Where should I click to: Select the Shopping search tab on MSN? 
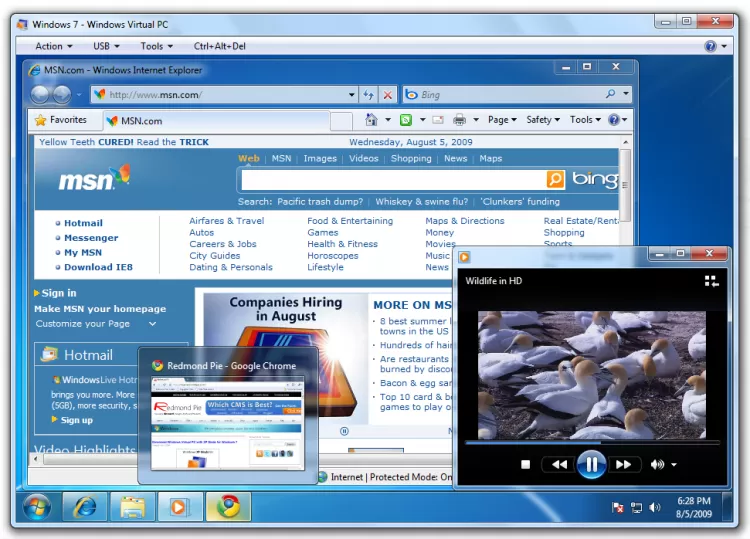coord(411,158)
